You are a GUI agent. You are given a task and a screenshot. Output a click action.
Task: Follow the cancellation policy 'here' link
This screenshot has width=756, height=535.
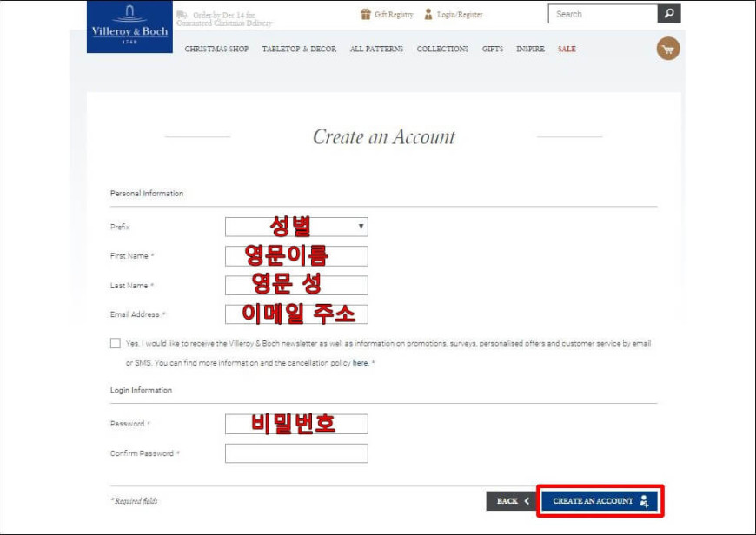tap(360, 362)
